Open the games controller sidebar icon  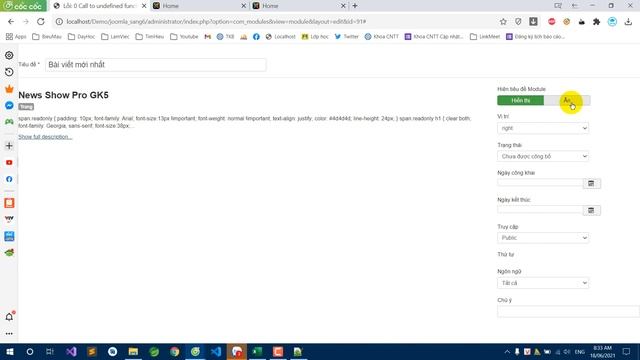click(9, 122)
